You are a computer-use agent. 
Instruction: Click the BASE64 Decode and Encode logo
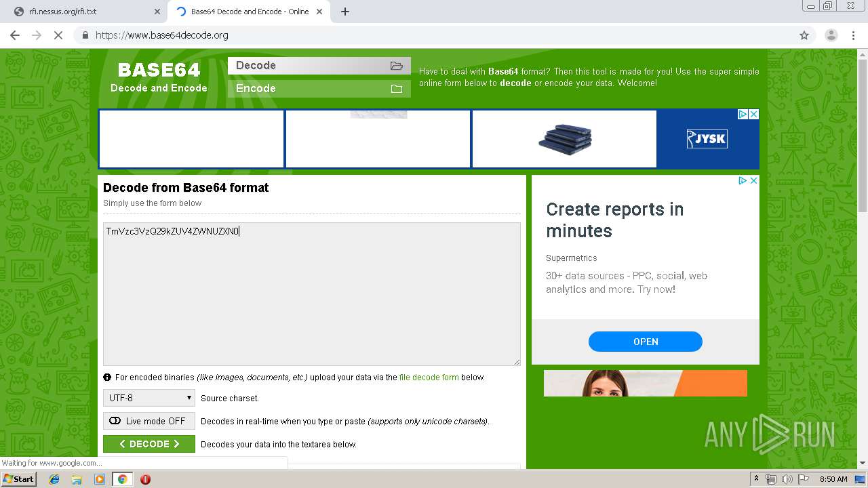point(159,77)
